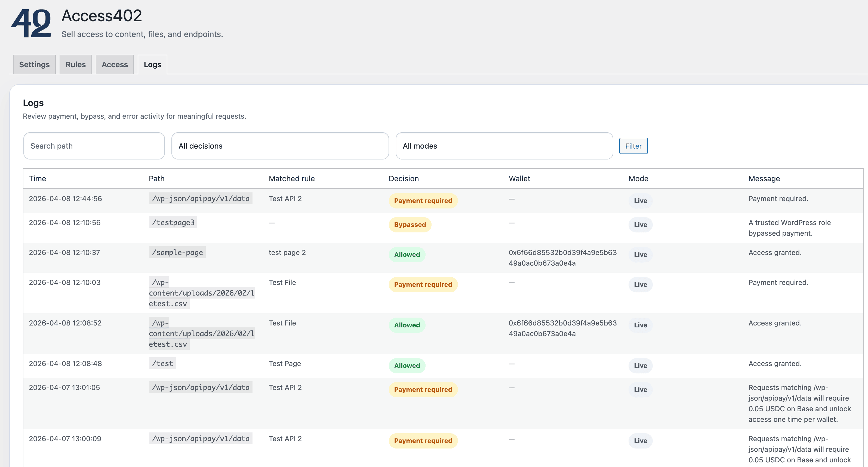The image size is (868, 467).
Task: Click Payment required badge at 13:01:05
Action: point(423,389)
